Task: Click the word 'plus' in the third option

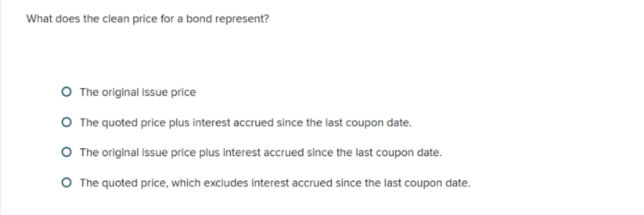Action: tap(209, 153)
